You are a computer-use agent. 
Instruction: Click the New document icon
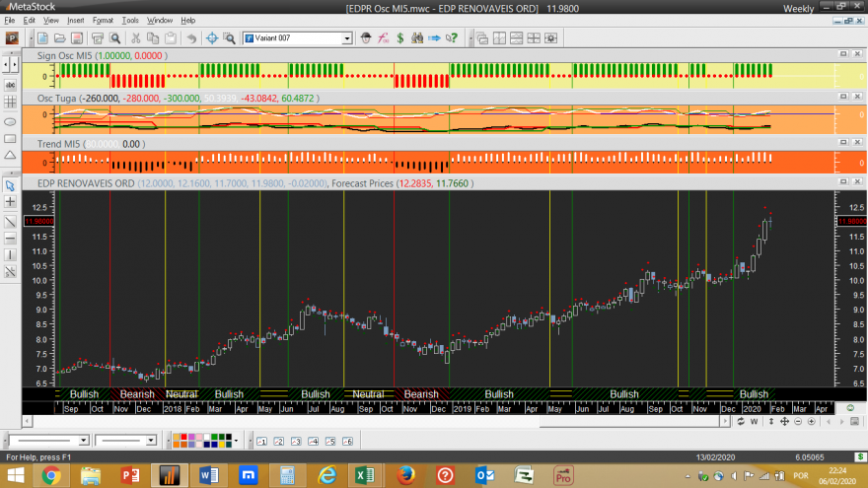[x=42, y=38]
